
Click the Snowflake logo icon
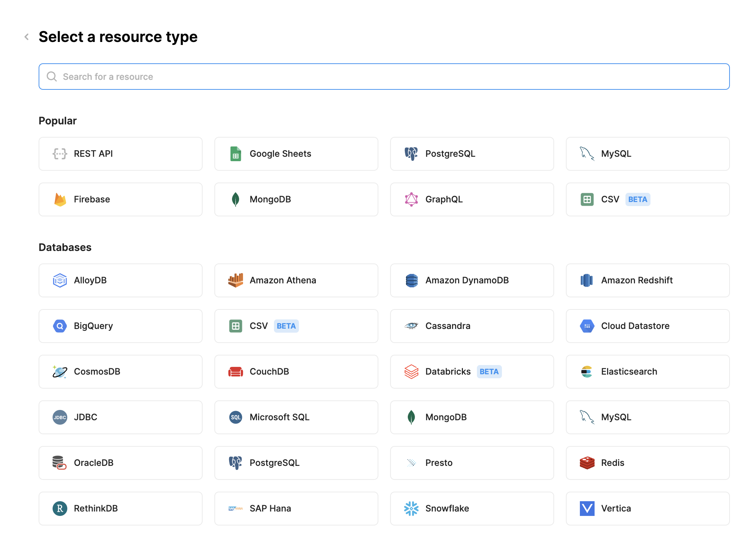coord(411,509)
